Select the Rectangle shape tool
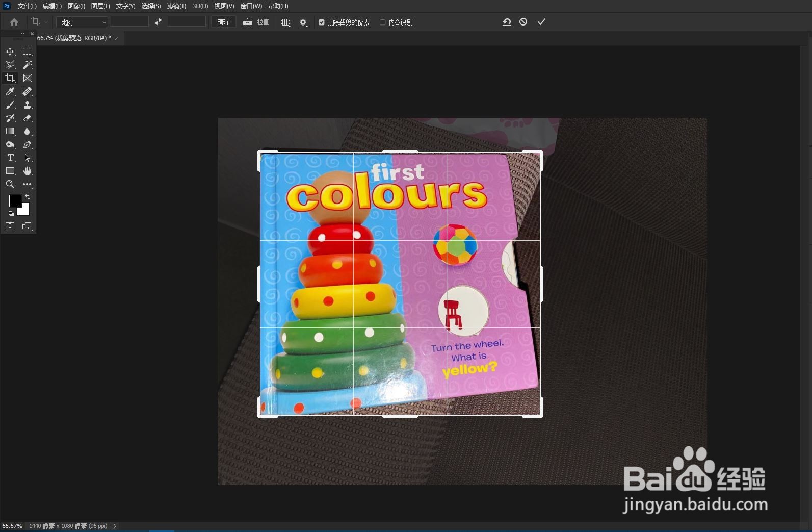812x532 pixels. [10, 171]
